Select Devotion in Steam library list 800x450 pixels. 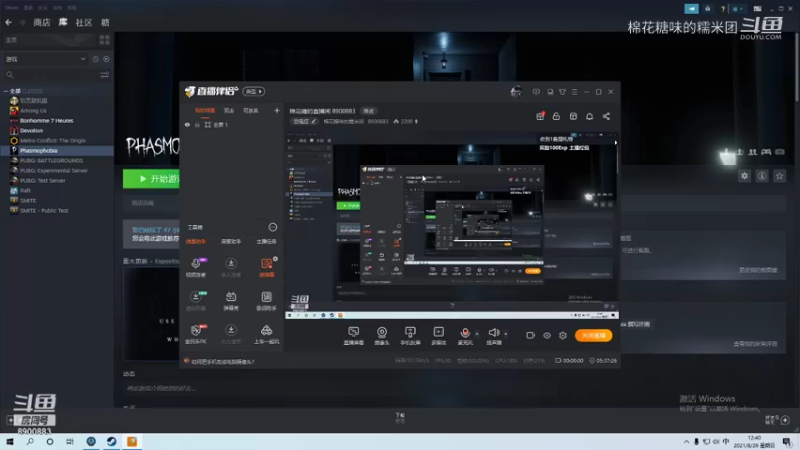[x=31, y=131]
